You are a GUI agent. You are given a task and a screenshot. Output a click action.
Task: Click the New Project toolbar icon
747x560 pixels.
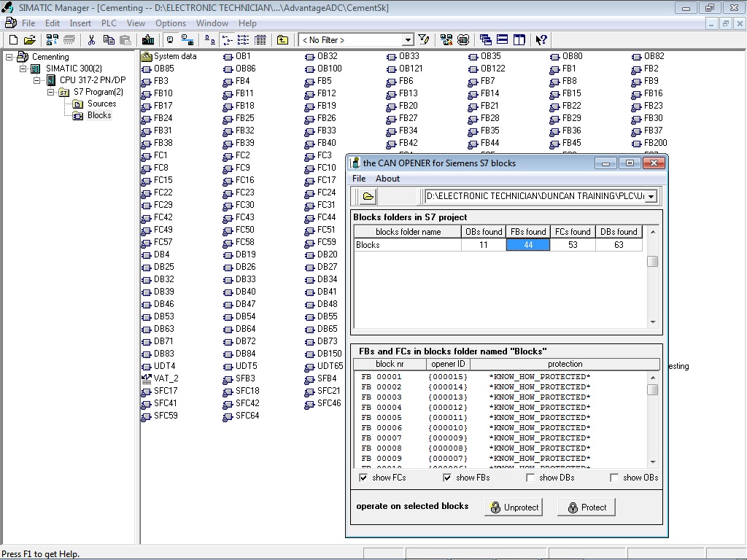tap(13, 40)
